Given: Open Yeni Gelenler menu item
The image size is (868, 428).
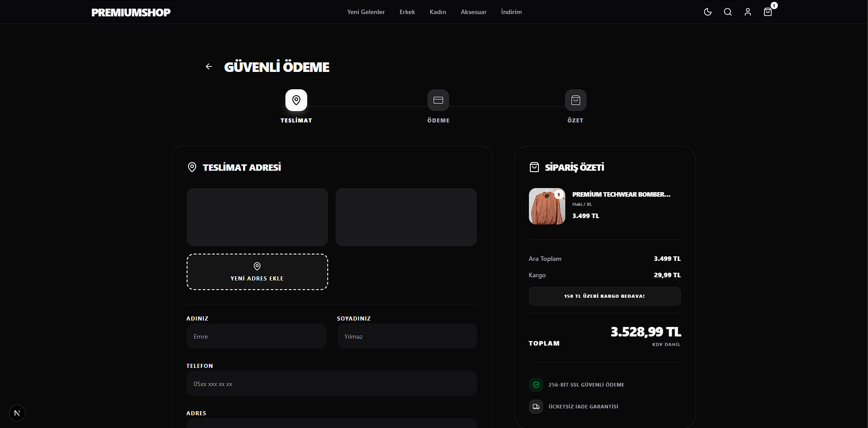Looking at the screenshot, I should (x=365, y=12).
